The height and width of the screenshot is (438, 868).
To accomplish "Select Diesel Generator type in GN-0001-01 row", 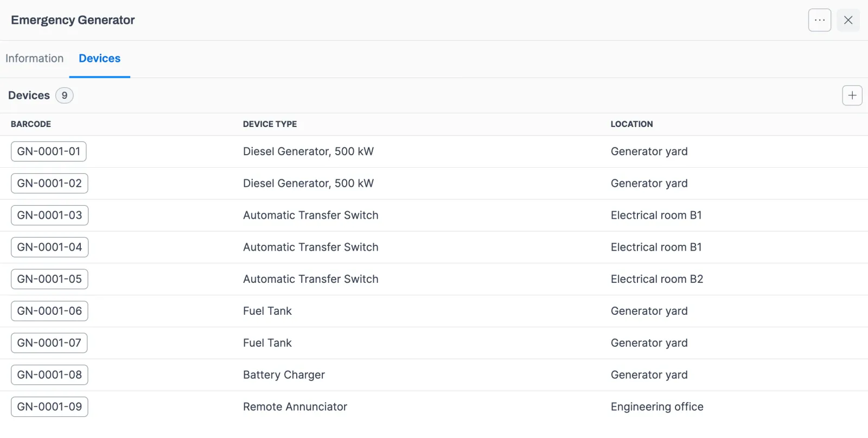I will tap(308, 151).
